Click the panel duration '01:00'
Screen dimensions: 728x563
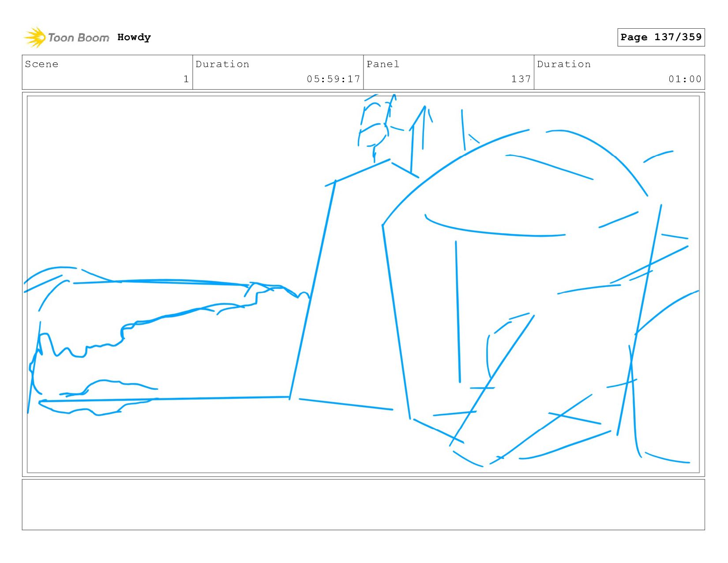685,79
